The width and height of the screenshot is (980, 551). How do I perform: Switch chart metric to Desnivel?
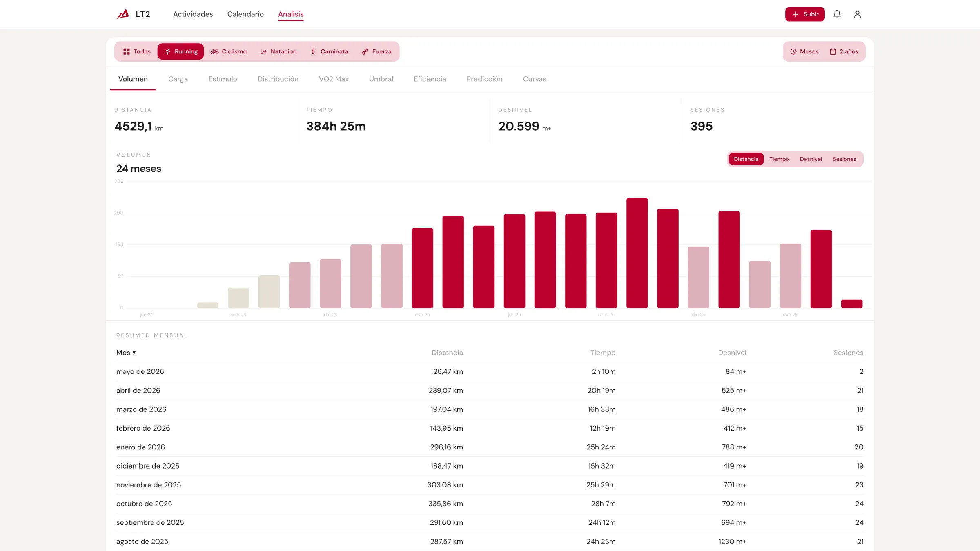811,159
